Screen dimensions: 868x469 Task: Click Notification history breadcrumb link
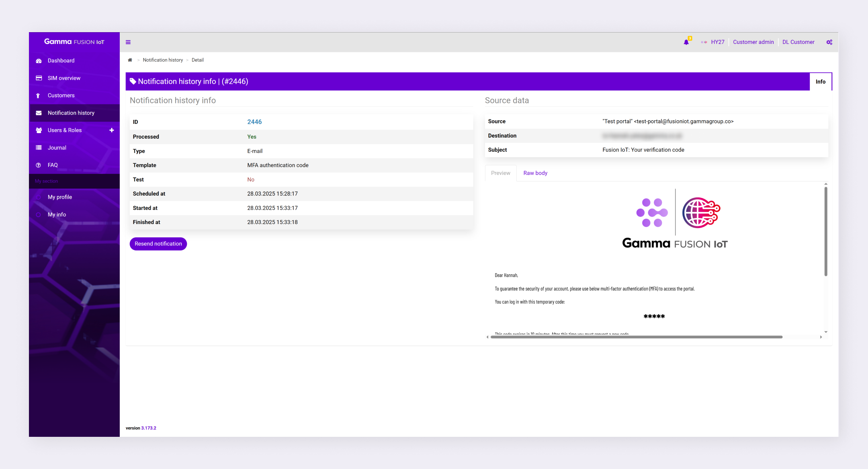point(163,60)
